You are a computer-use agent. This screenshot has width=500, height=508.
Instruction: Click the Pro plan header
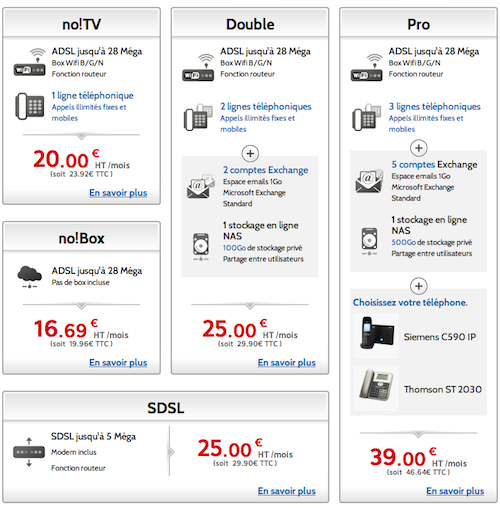click(419, 23)
